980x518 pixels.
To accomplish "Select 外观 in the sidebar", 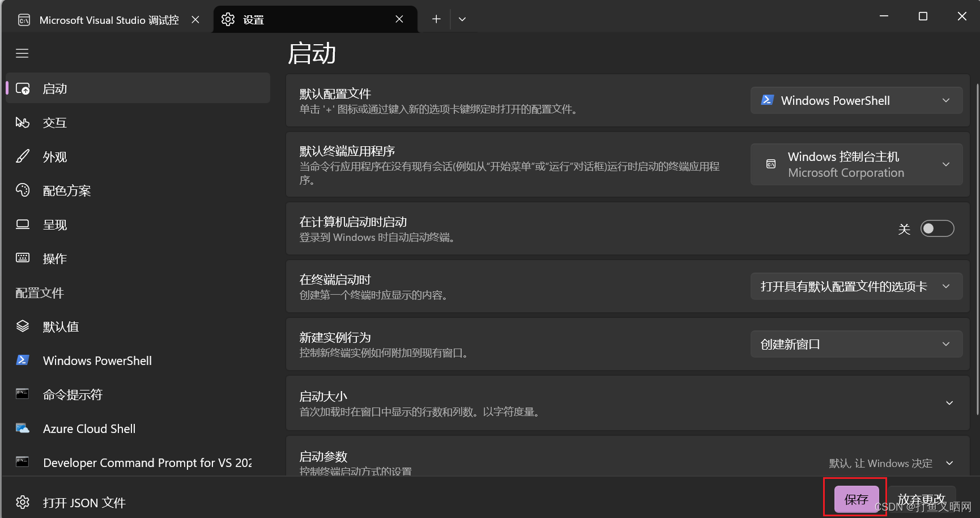I will [x=138, y=156].
